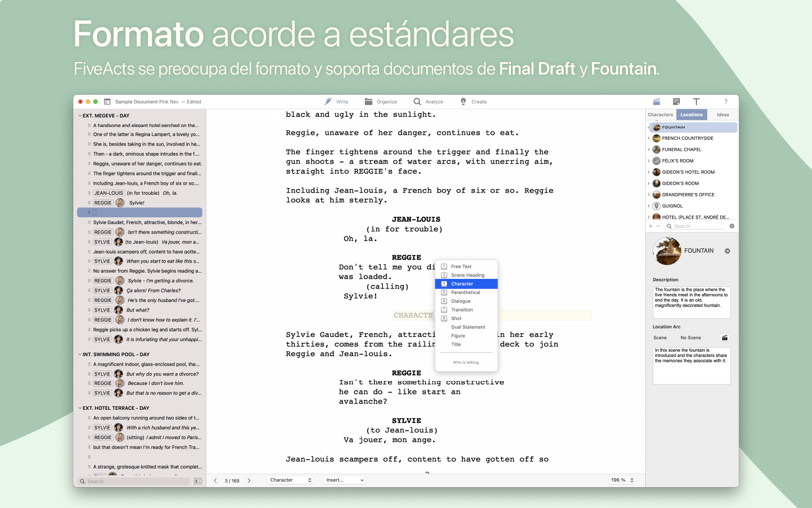
Task: Switch to the Characters tab
Action: (x=660, y=115)
